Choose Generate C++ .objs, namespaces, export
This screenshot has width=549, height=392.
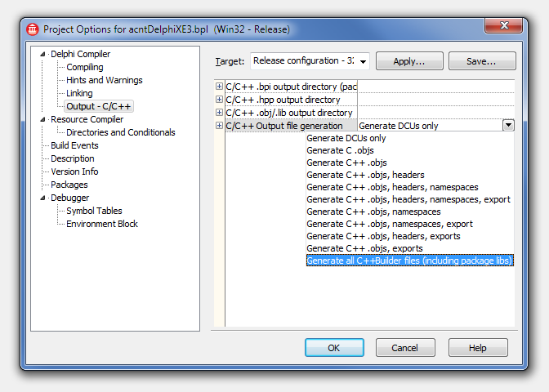tap(410, 224)
